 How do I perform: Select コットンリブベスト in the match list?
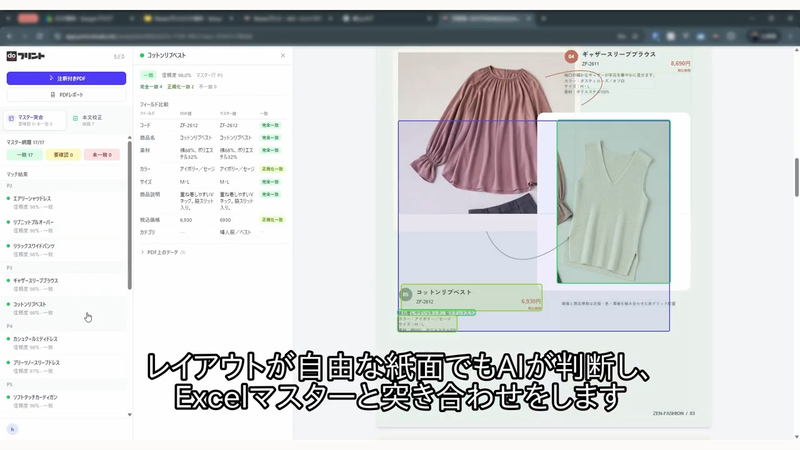click(x=64, y=308)
